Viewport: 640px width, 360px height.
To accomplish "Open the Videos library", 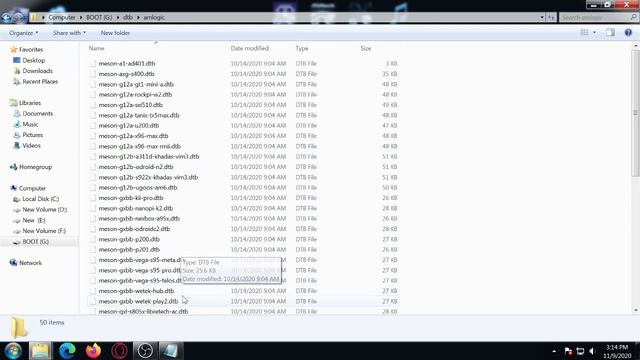I will [31, 145].
